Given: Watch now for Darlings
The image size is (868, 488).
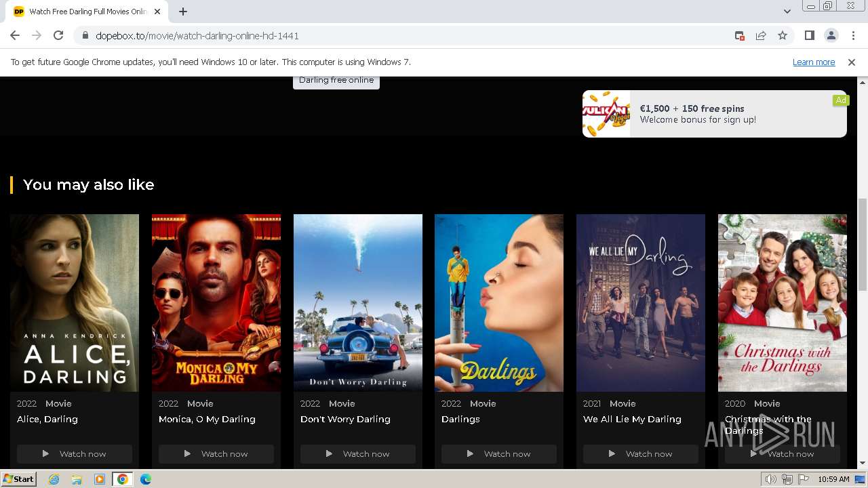Looking at the screenshot, I should [x=499, y=454].
